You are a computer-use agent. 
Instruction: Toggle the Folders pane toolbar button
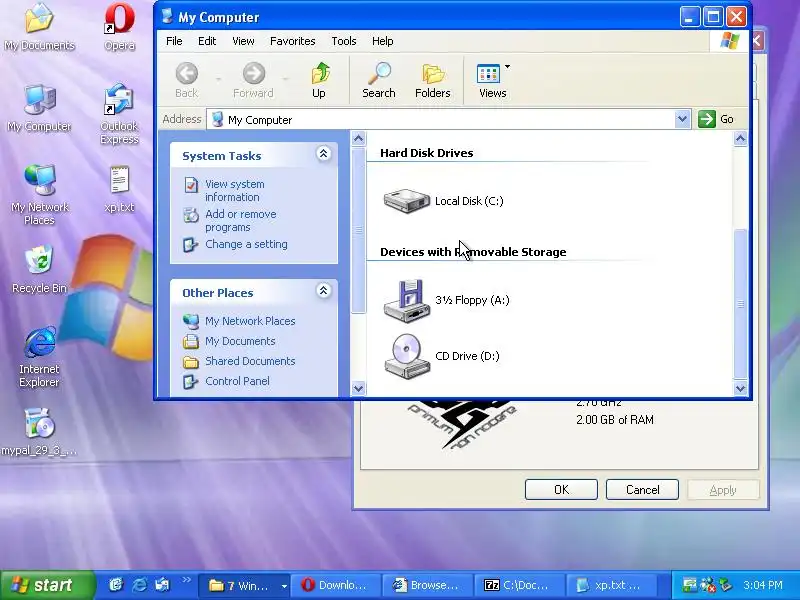pos(433,80)
